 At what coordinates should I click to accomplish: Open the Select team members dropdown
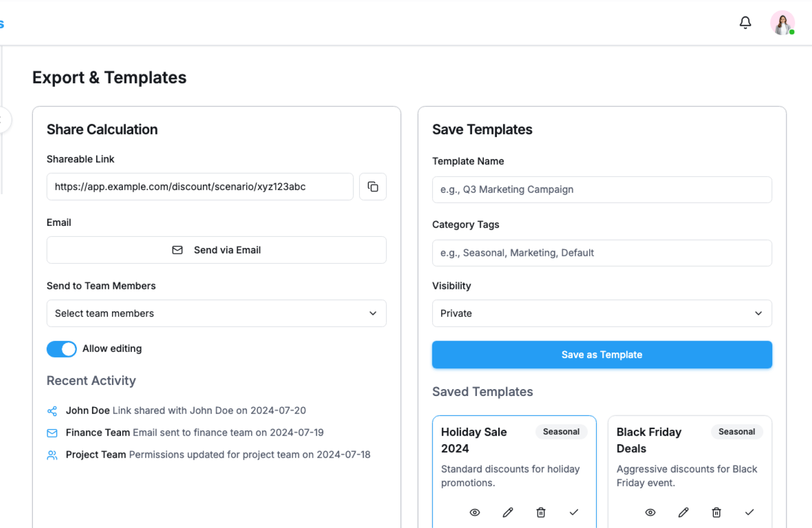pyautogui.click(x=217, y=313)
